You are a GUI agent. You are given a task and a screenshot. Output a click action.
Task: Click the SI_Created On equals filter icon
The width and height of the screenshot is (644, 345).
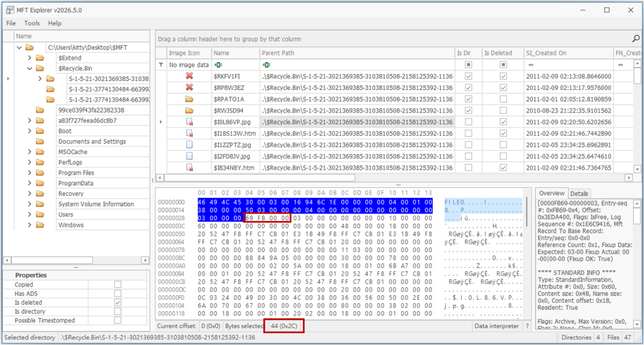531,65
